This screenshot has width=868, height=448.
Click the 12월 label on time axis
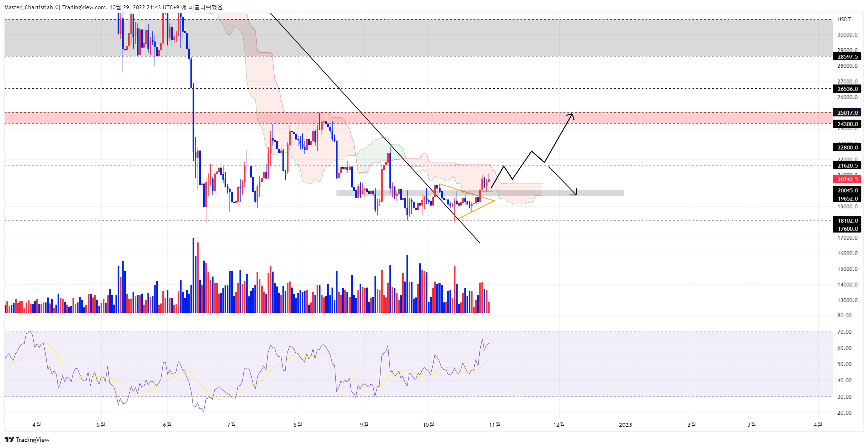click(559, 425)
